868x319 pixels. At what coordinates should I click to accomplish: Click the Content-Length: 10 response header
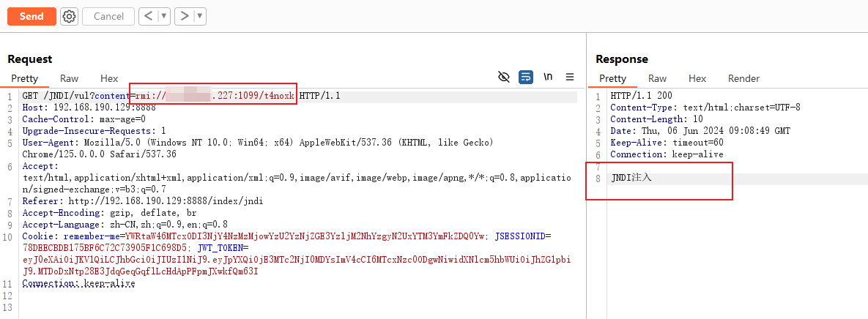point(656,119)
